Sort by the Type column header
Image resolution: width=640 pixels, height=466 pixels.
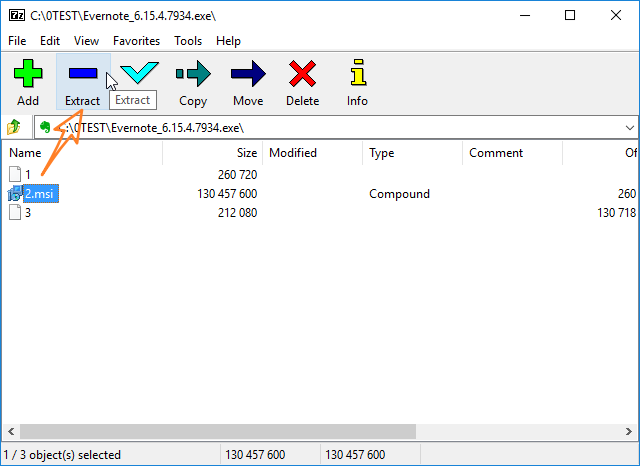(x=413, y=153)
